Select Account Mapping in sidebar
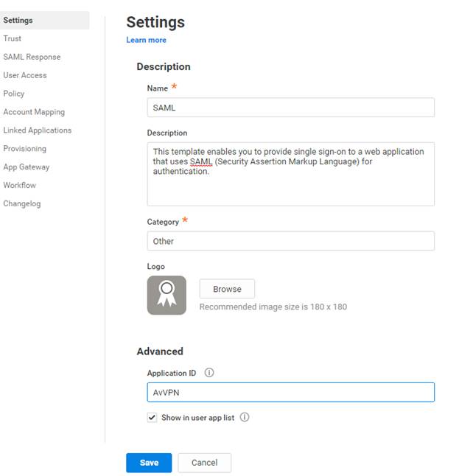The height and width of the screenshot is (476, 459). pos(34,112)
